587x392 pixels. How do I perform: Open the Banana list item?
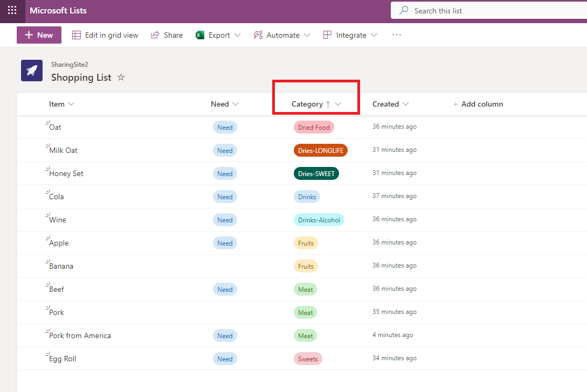(61, 267)
